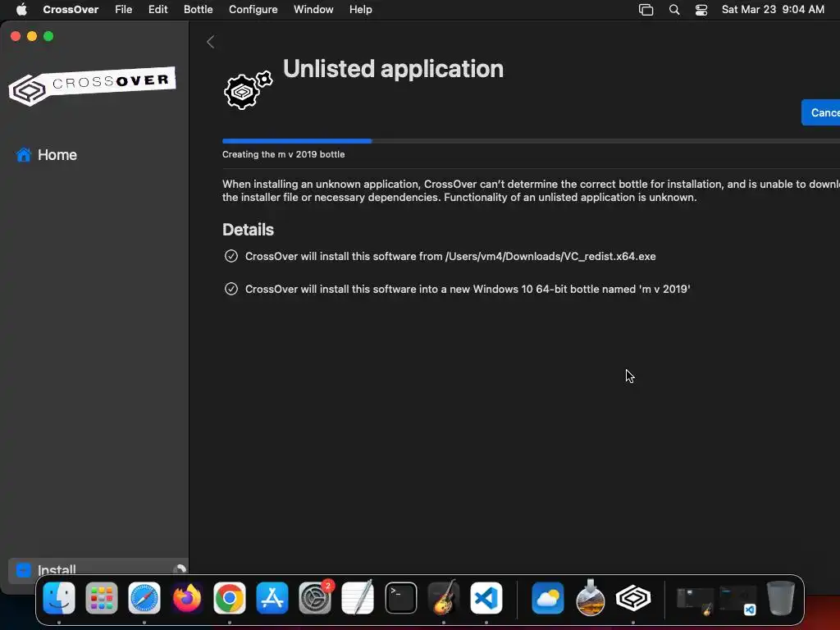
Task: Open Finder from the Dock
Action: [x=59, y=598]
